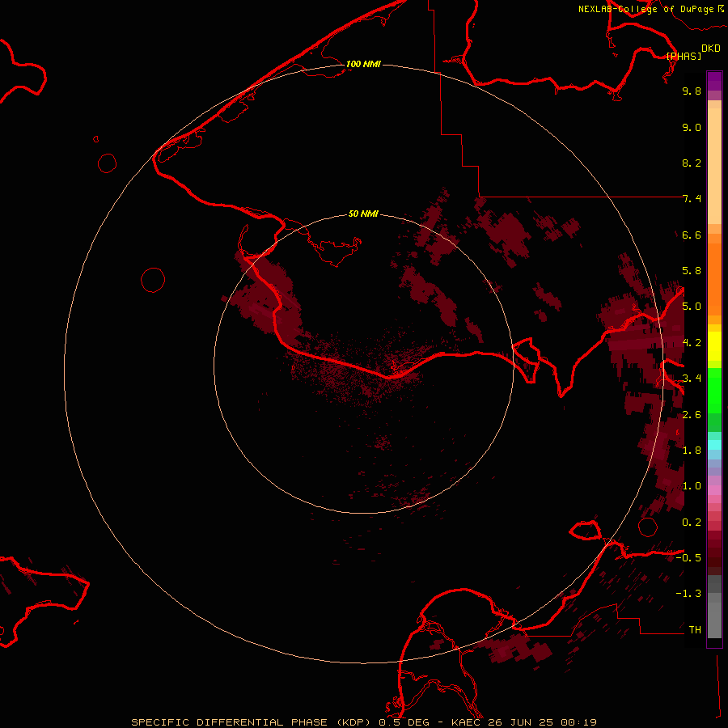The height and width of the screenshot is (728, 728).
Task: Click the 9.0 value on color scale
Action: click(x=692, y=127)
